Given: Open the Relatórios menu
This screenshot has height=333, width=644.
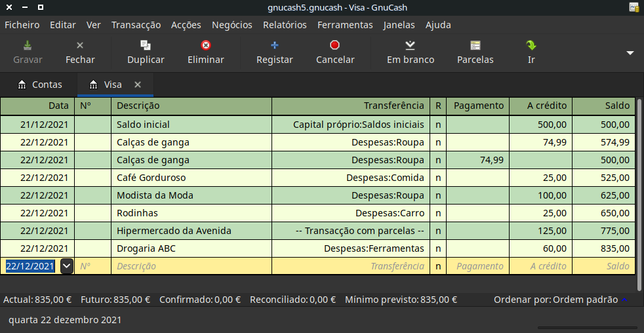Looking at the screenshot, I should [285, 25].
